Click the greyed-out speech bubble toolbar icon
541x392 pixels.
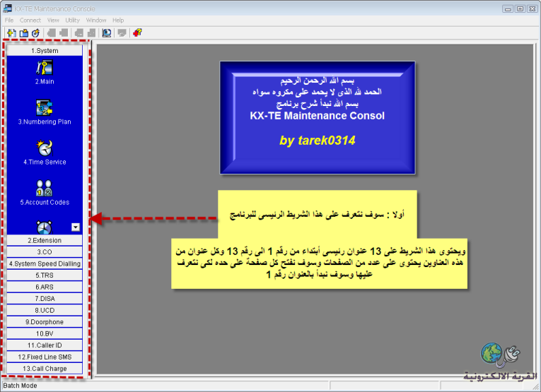[x=122, y=33]
